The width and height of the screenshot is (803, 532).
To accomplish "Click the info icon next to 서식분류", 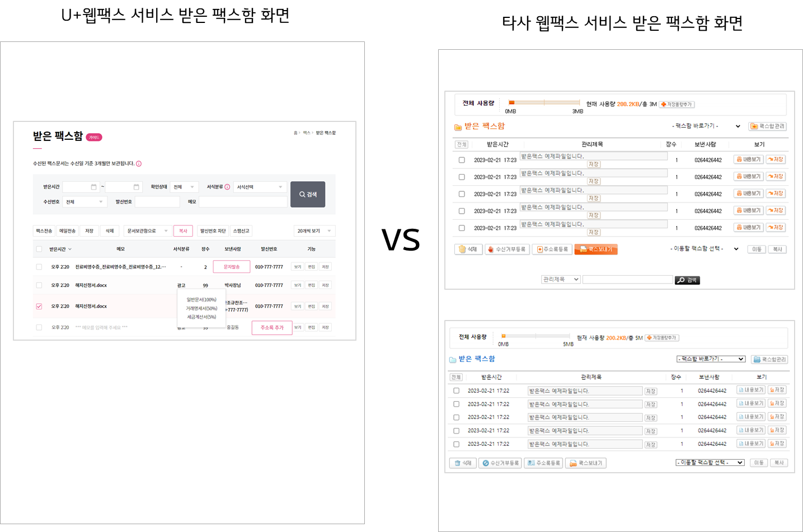I will pos(227,187).
